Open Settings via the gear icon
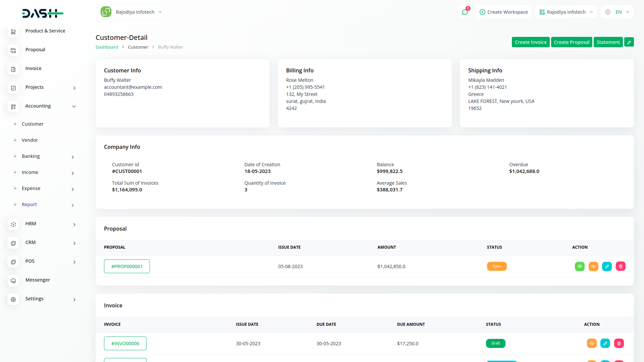 tap(13, 299)
